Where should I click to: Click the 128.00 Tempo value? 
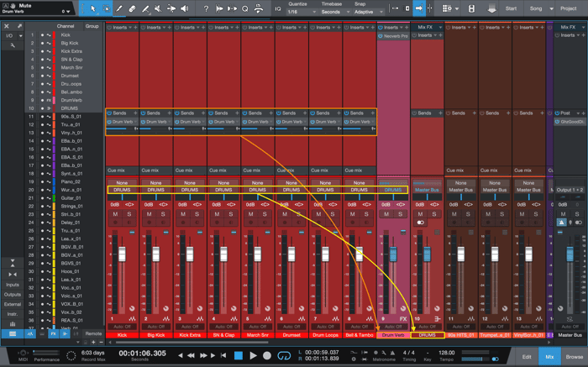446,353
